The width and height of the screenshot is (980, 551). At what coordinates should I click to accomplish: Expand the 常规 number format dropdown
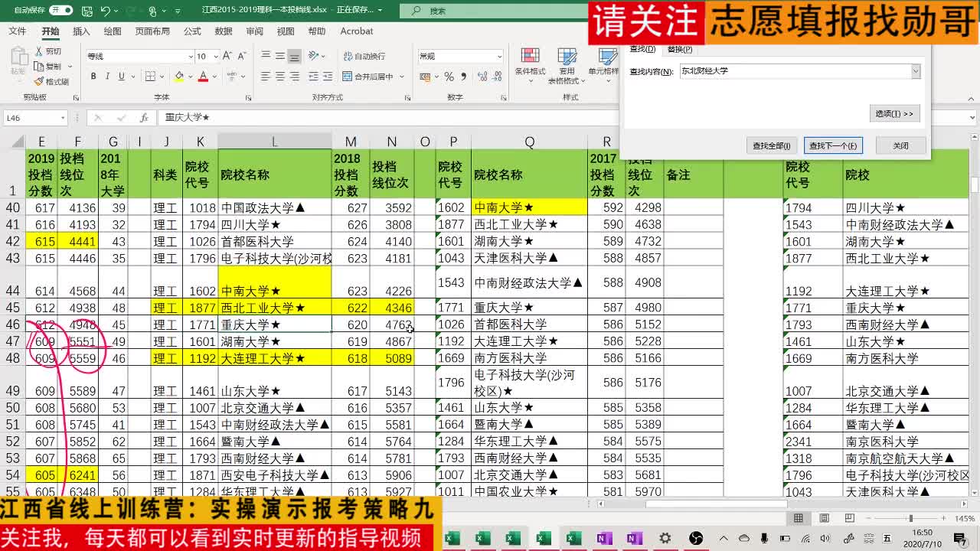click(499, 57)
